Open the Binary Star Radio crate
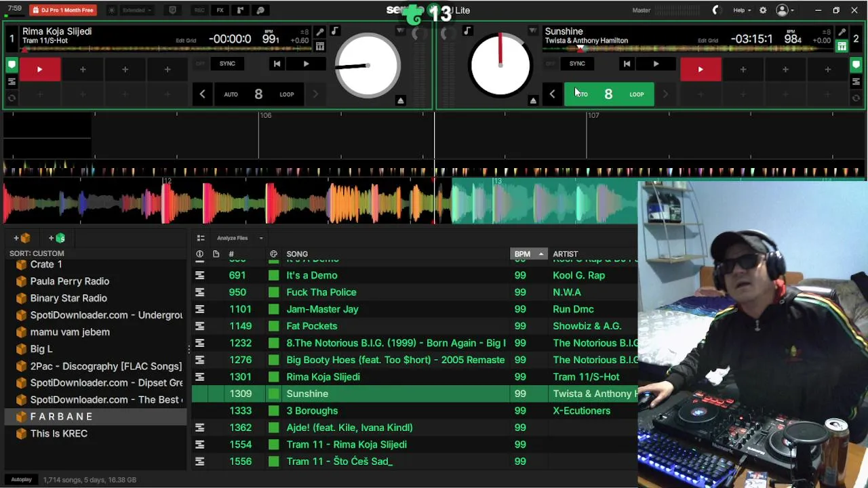 coord(68,298)
